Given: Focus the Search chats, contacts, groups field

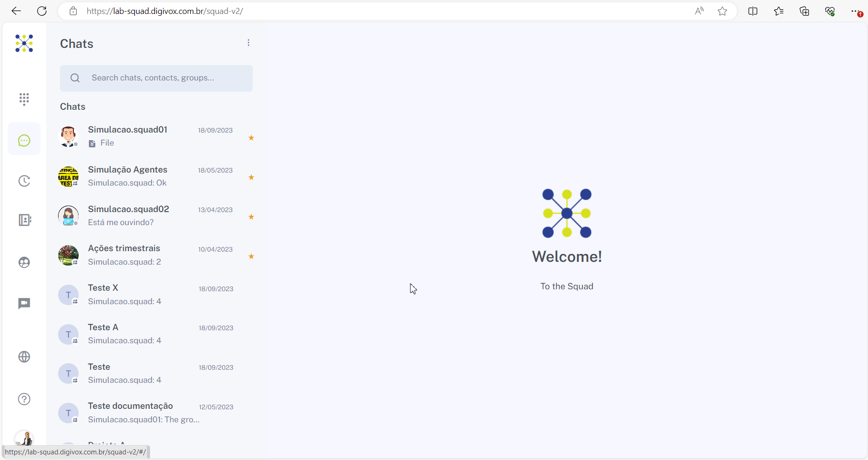Looking at the screenshot, I should click(156, 78).
